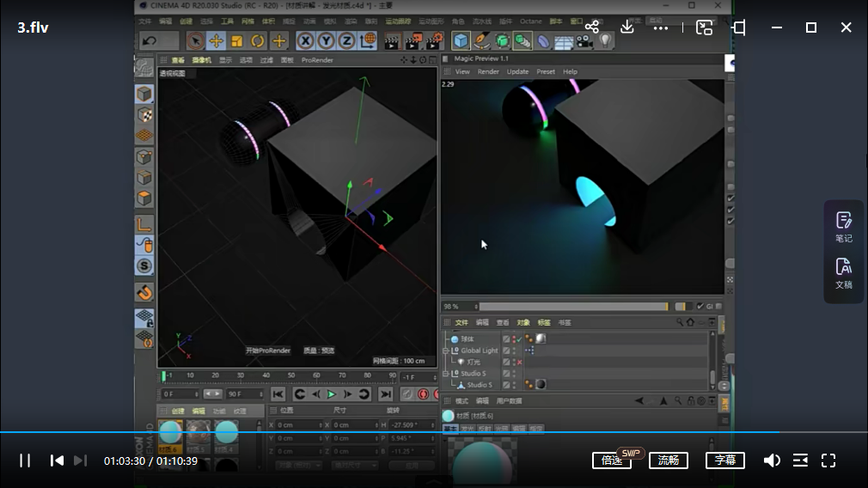Viewport: 868px width, 488px height.
Task: Open the 笔记 notes panel
Action: click(x=844, y=227)
